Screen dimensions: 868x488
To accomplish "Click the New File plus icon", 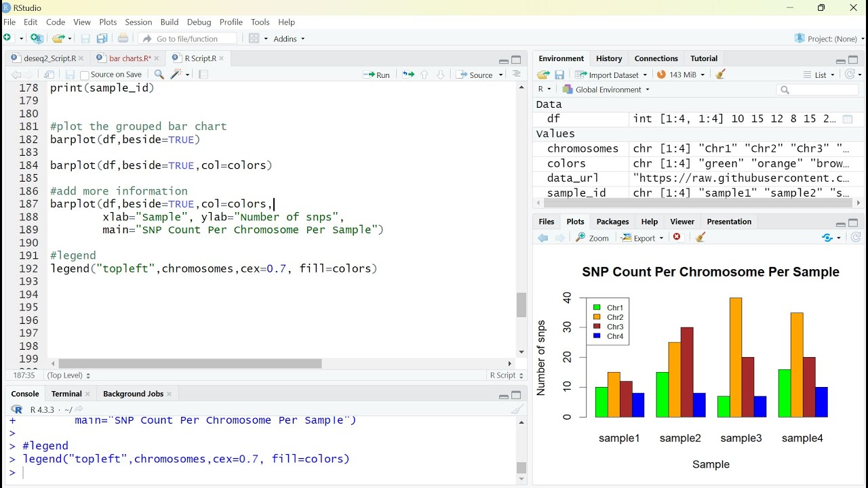I will click(7, 39).
